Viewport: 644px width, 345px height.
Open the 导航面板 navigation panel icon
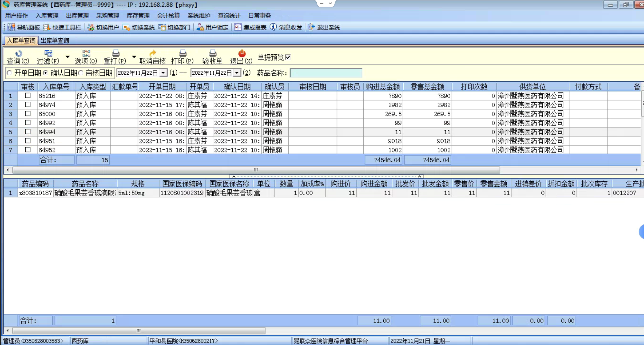click(11, 27)
